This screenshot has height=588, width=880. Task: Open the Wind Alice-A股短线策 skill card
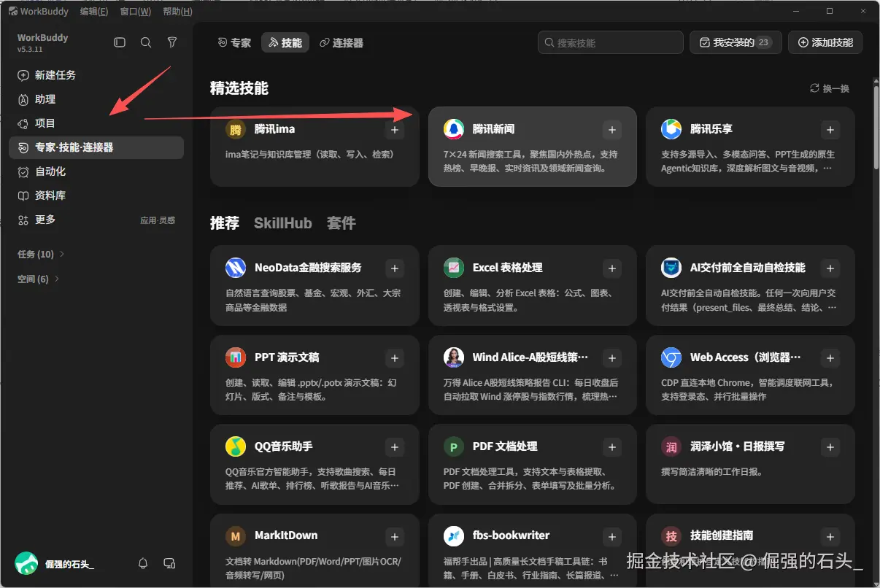click(x=532, y=375)
